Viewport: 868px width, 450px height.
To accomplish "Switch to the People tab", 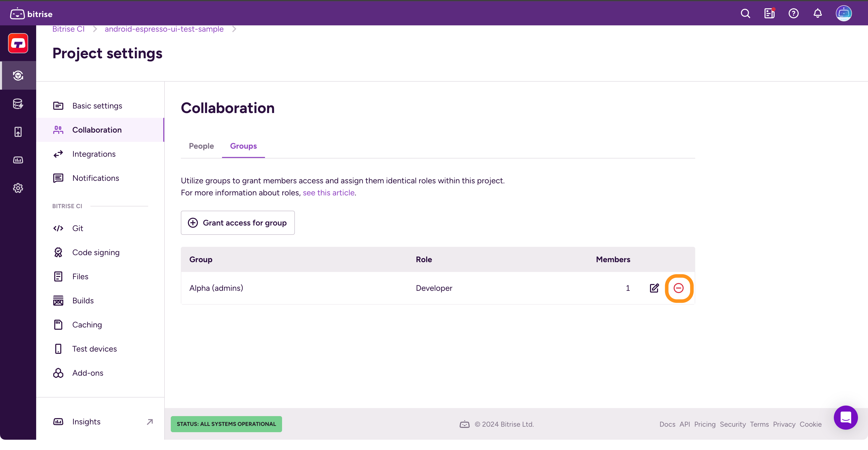I will (201, 146).
